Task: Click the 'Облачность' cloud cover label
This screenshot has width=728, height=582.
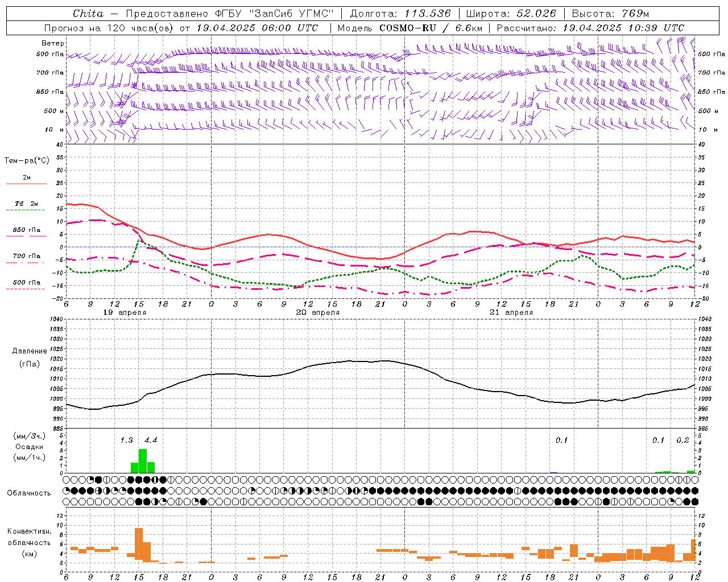Action: click(28, 493)
